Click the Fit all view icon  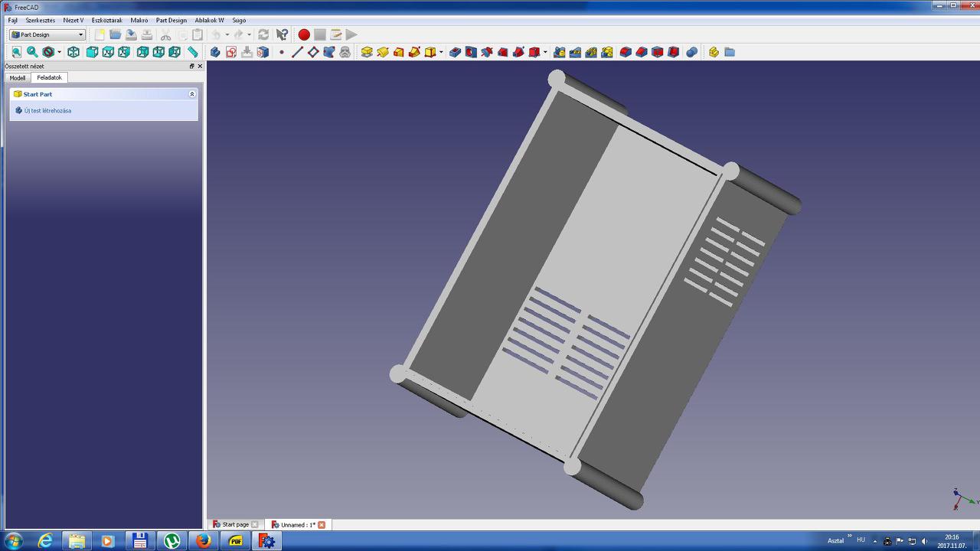(x=16, y=52)
